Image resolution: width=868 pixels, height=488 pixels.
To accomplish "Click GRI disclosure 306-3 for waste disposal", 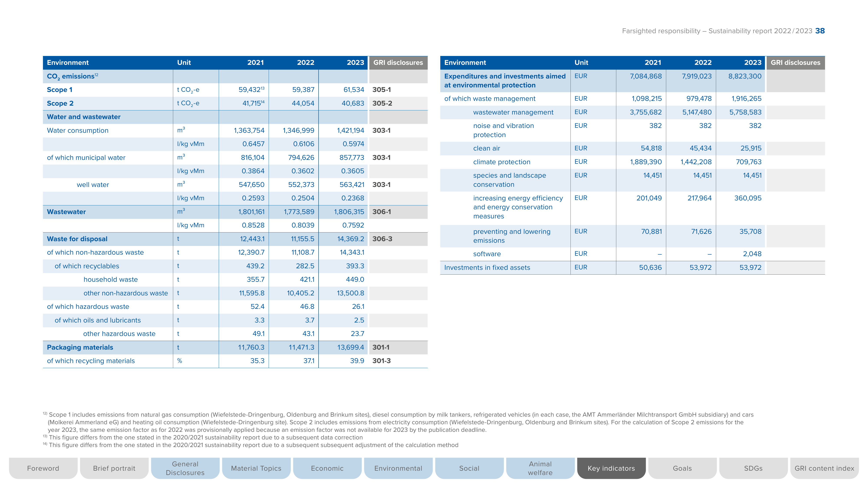I will 382,239.
